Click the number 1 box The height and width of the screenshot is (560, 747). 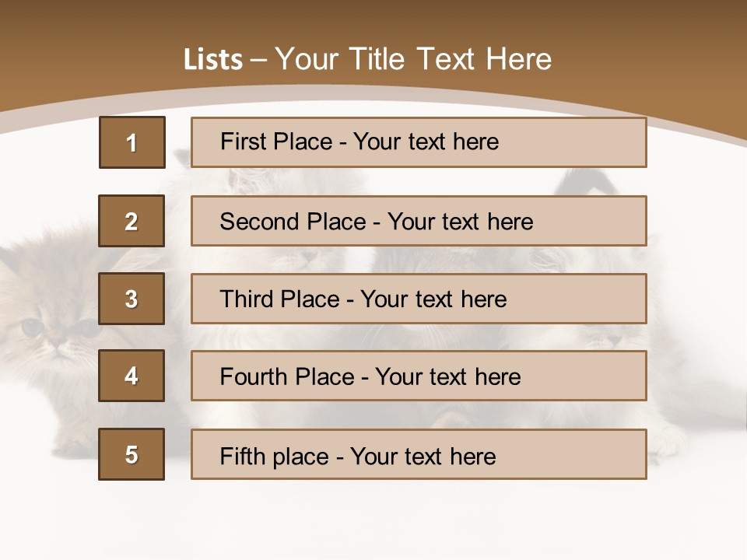[x=132, y=142]
